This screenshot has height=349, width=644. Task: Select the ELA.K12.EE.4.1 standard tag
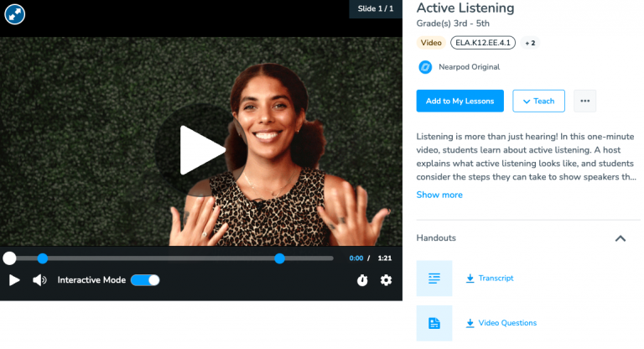tap(483, 42)
